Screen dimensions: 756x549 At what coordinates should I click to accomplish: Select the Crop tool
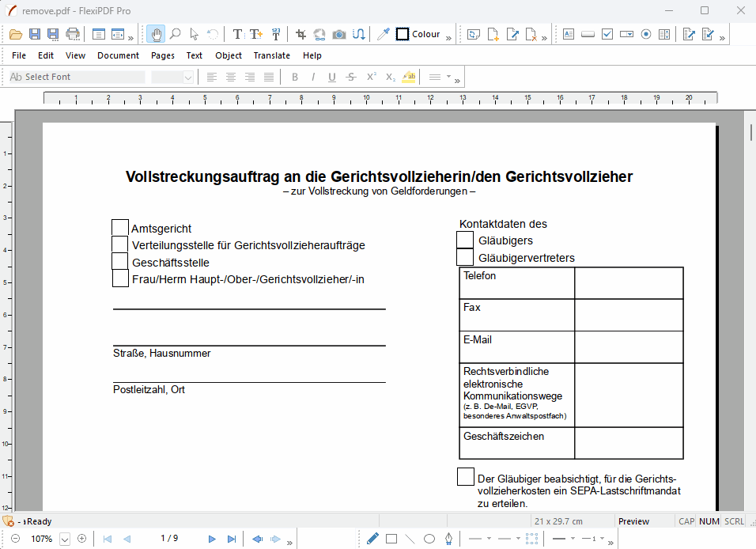point(301,34)
